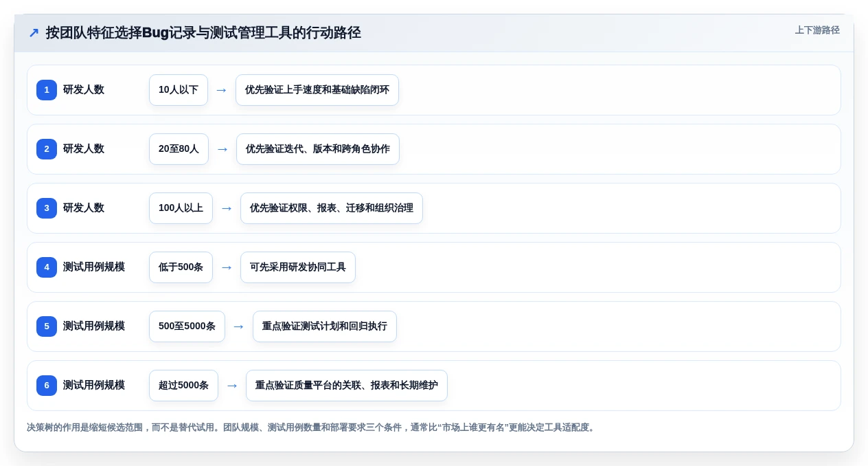Click step number badge 6

point(47,386)
